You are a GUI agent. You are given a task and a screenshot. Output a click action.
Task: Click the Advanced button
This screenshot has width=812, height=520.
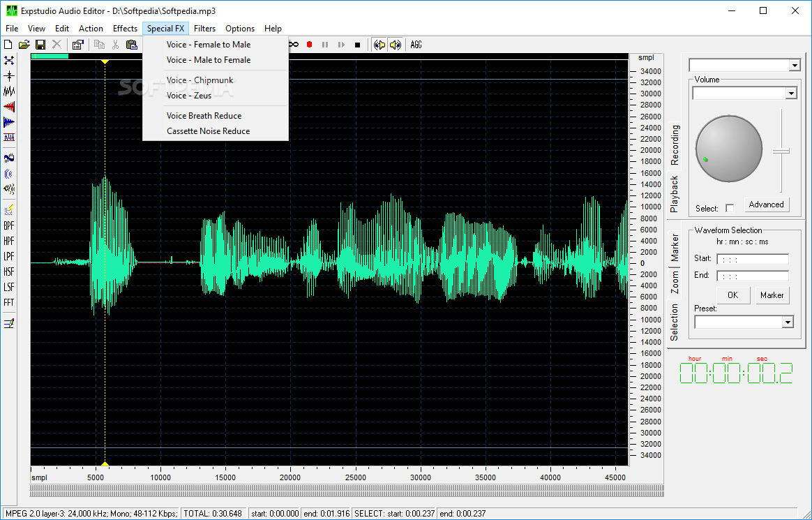[767, 205]
